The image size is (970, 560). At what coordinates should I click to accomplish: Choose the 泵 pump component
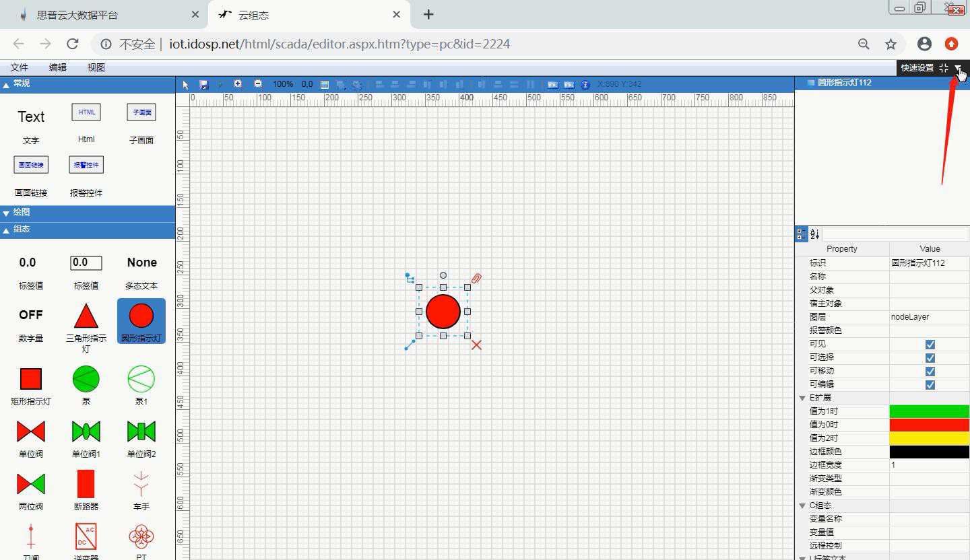[x=86, y=379]
